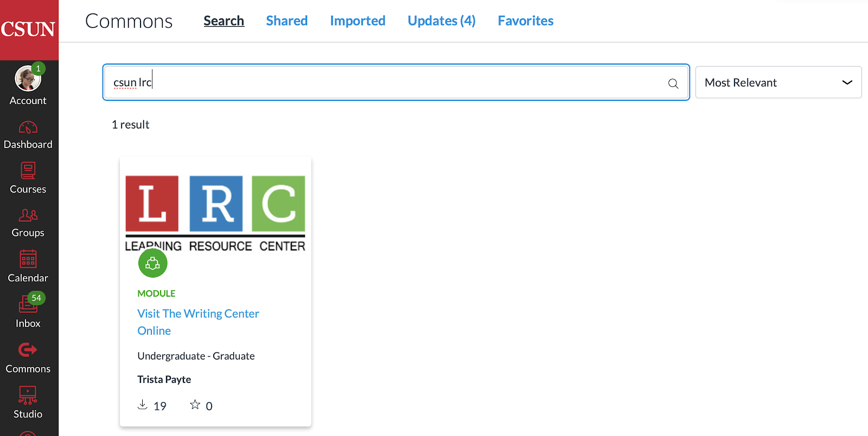Click the MODULE label on the card
The image size is (868, 436).
point(156,293)
